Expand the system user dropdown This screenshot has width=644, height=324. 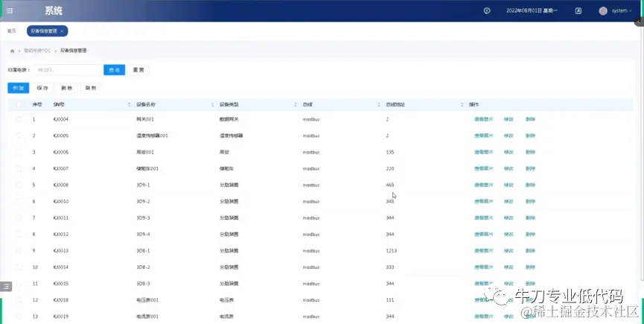coord(622,10)
